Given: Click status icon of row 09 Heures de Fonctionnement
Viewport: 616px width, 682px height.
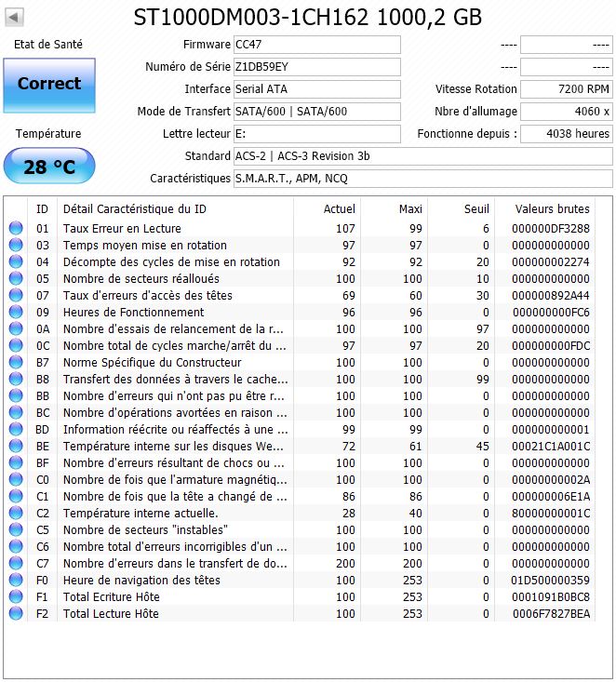Looking at the screenshot, I should (x=16, y=313).
